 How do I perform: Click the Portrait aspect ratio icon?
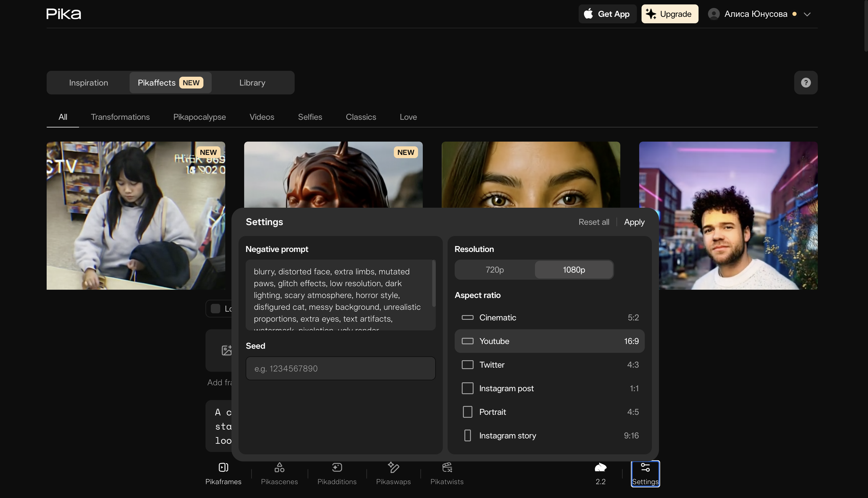point(468,412)
